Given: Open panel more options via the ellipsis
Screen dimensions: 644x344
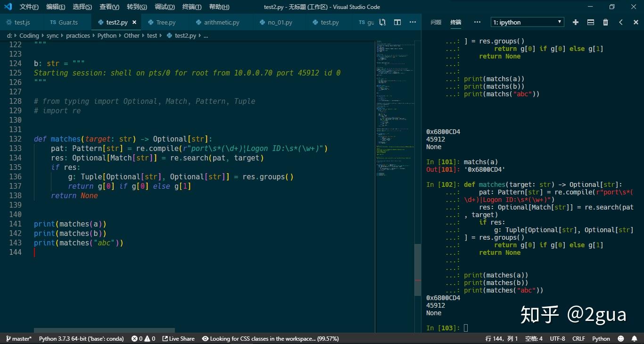Looking at the screenshot, I should [x=477, y=22].
